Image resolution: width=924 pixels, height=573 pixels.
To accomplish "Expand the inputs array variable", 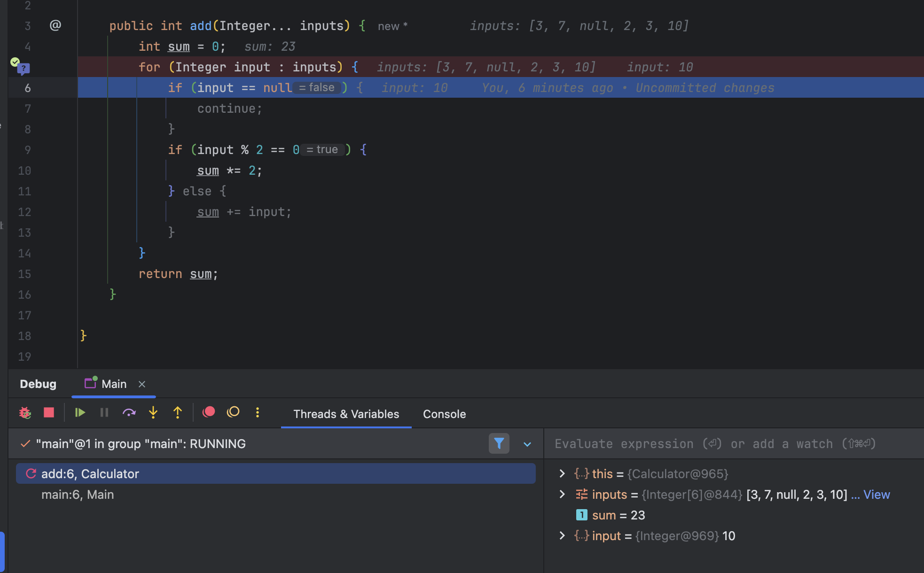I will coord(562,494).
